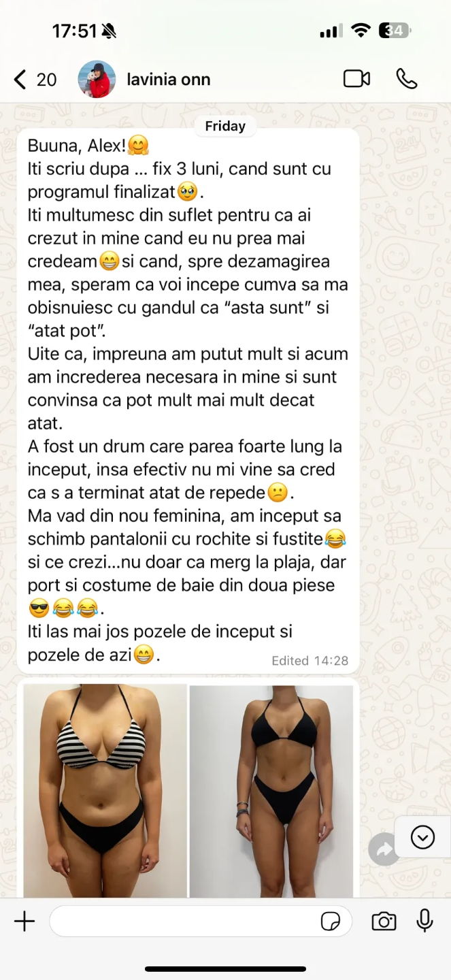Open the camera from chat bar
Screen dimensions: 451x980
tap(384, 922)
